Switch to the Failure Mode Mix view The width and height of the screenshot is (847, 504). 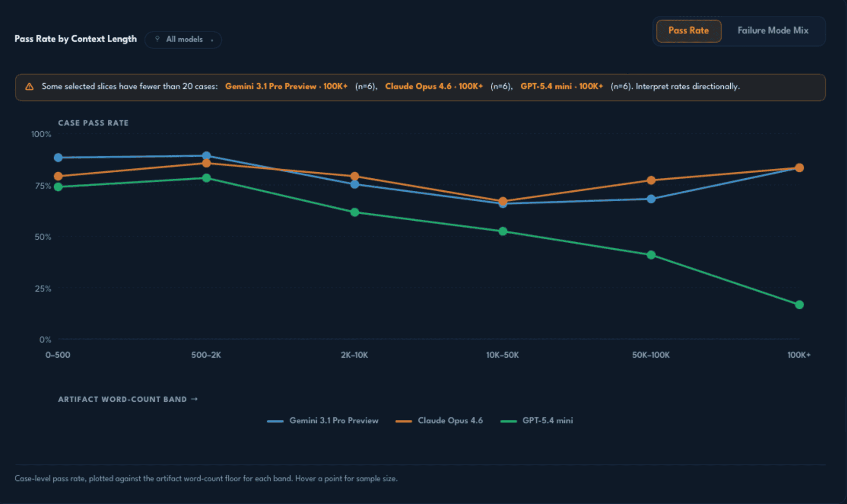(773, 31)
